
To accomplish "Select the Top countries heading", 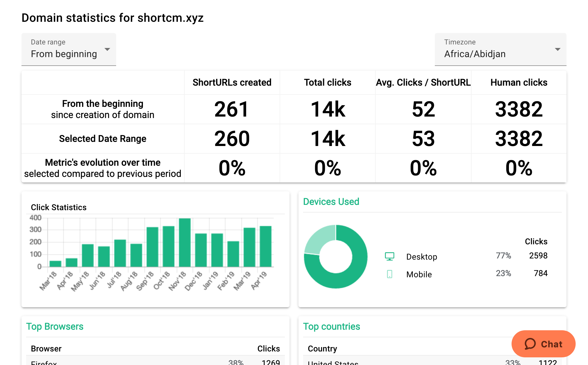I will [x=332, y=326].
